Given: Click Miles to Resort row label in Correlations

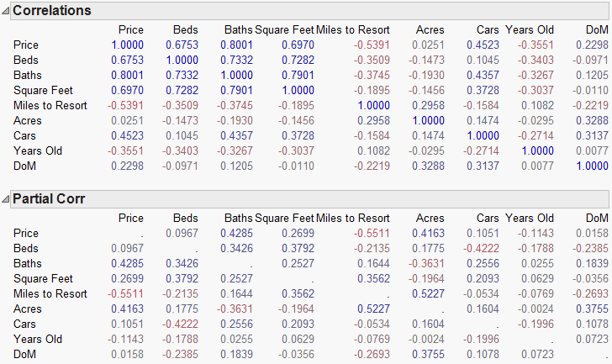Looking at the screenshot, I should coord(50,106).
